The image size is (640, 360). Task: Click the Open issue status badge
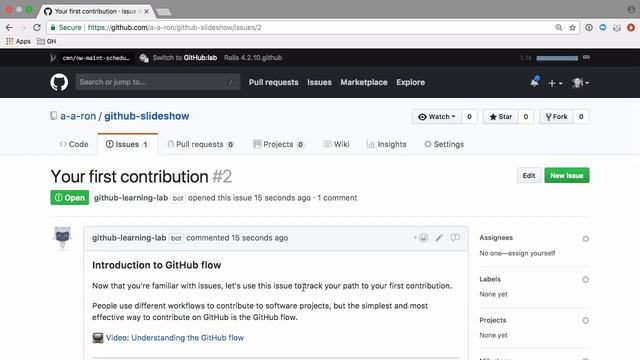click(69, 198)
